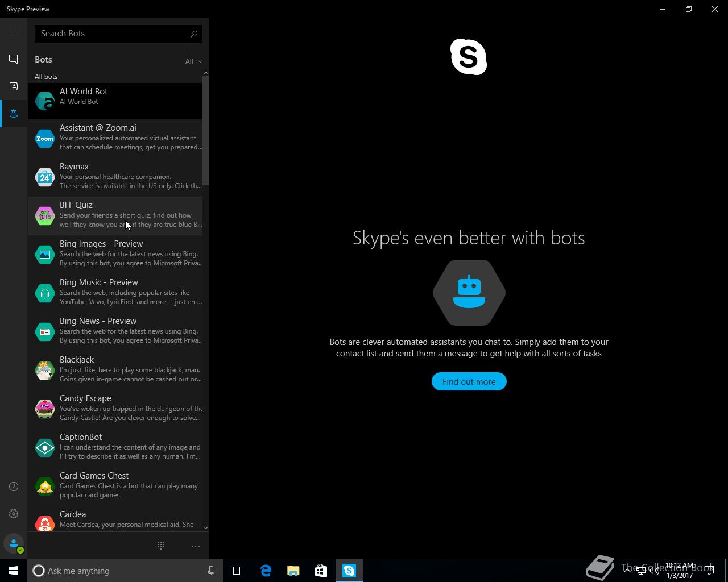Click Zoom.ai assistant avatar icon

[45, 138]
